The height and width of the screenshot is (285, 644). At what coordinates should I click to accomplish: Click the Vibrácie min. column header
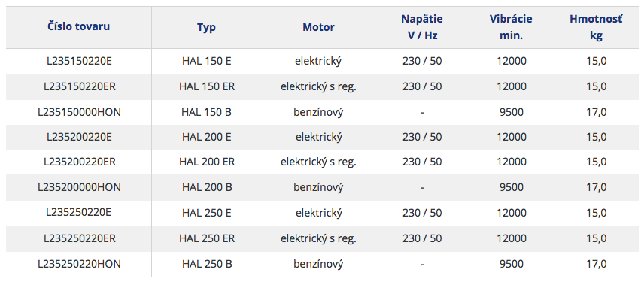511,27
